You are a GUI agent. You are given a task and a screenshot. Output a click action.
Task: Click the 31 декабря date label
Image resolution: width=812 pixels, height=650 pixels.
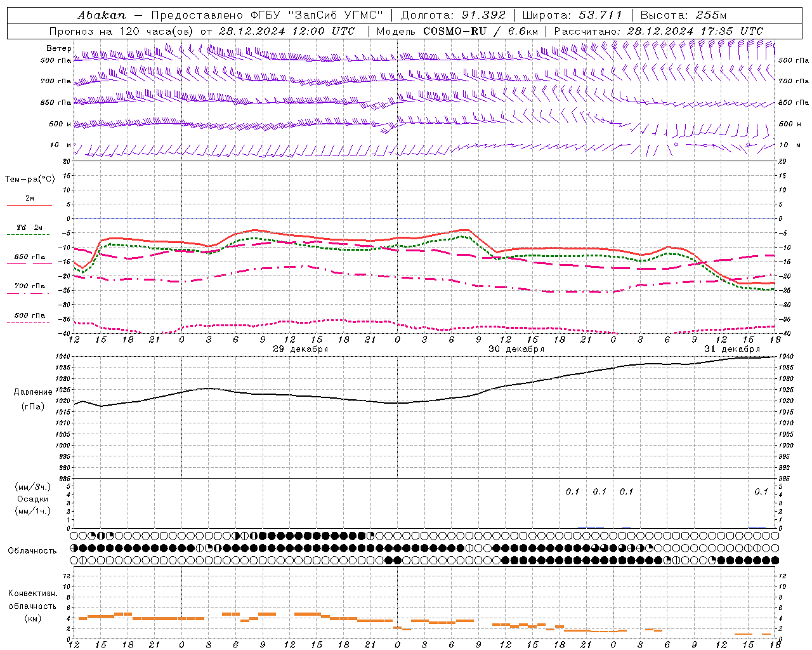[x=732, y=349]
